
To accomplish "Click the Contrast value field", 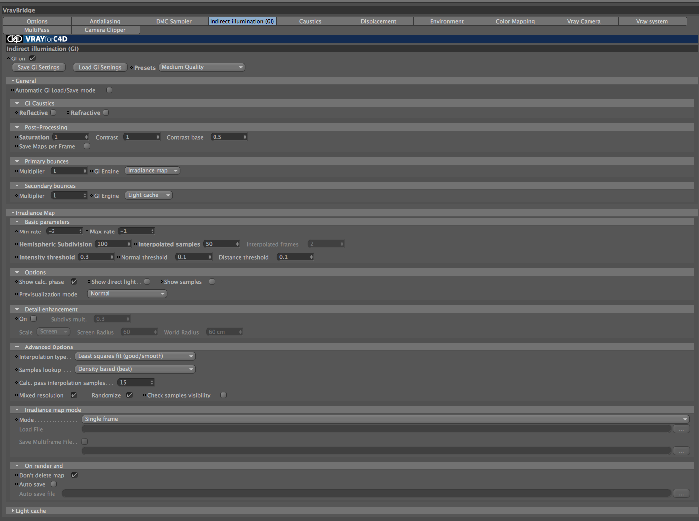I will (x=142, y=137).
